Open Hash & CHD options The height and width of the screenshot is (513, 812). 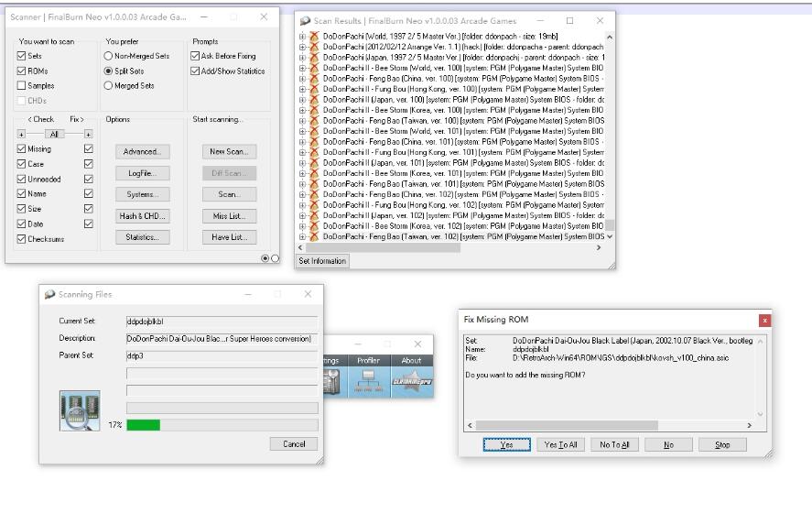[143, 216]
